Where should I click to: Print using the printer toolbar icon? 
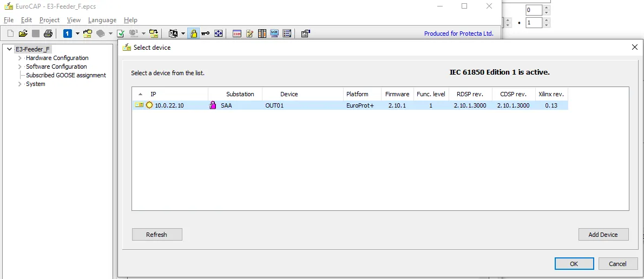(x=48, y=34)
